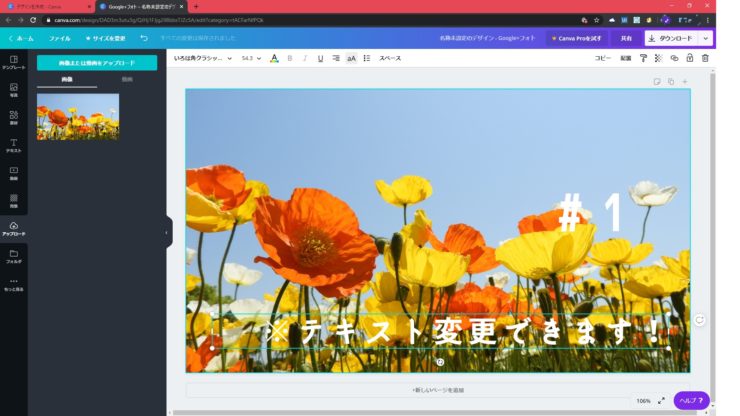Open the font family dropdown
This screenshot has height=416, width=740.
tap(202, 58)
